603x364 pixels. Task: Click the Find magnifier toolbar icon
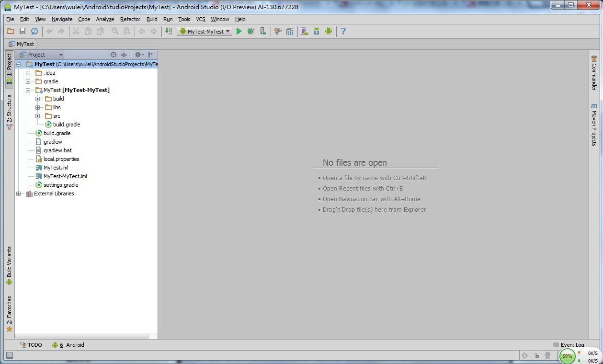click(x=115, y=31)
